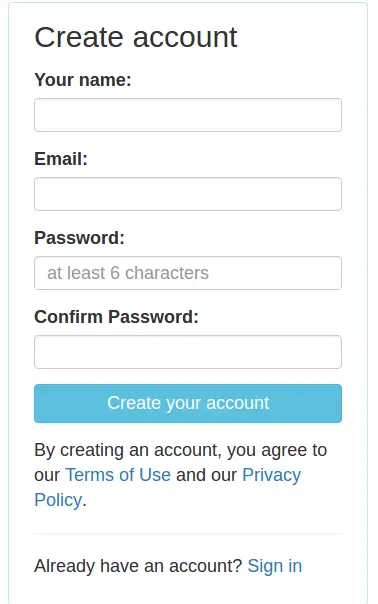Click 'you agree to' in agreement sentence
378x604 pixels.
click(277, 450)
